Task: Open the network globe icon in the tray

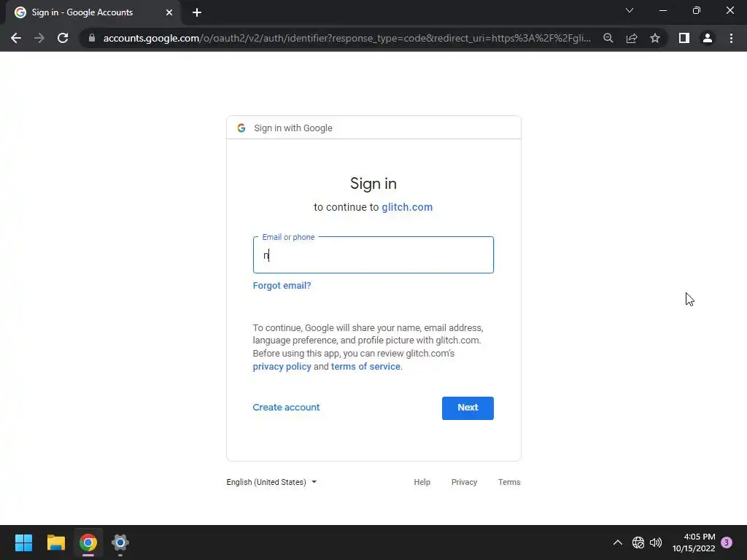Action: (638, 542)
